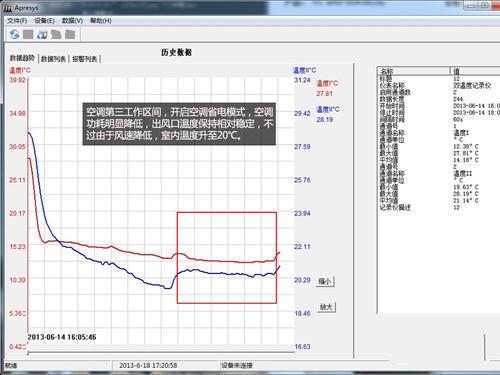
Task: Click the fourth gray documents toolbar icon
Action: click(x=56, y=34)
